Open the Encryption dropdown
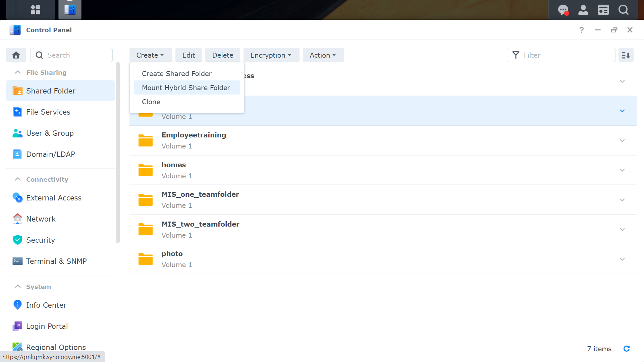This screenshot has width=644, height=362. (x=271, y=55)
